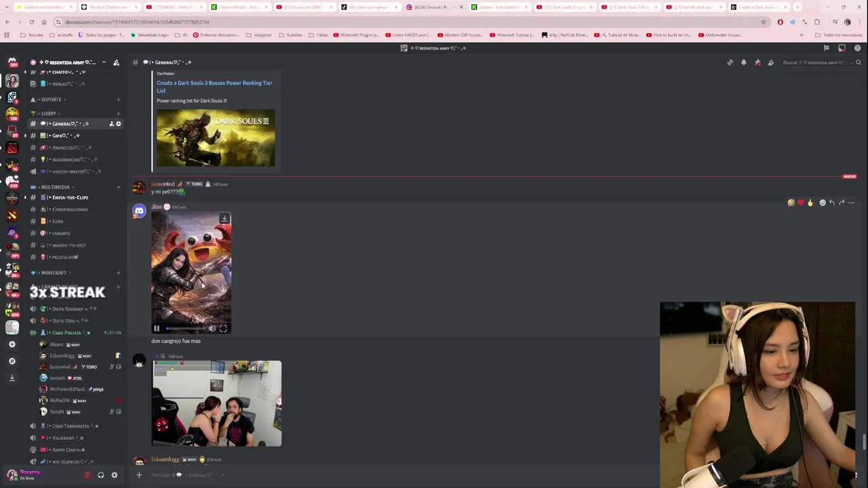Reload the browser page

coord(31,22)
